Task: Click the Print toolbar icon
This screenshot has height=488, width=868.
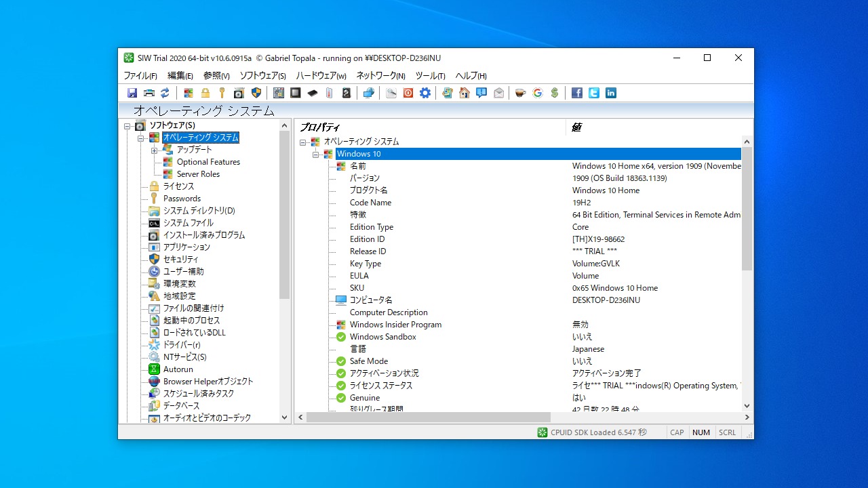Action: pos(149,93)
